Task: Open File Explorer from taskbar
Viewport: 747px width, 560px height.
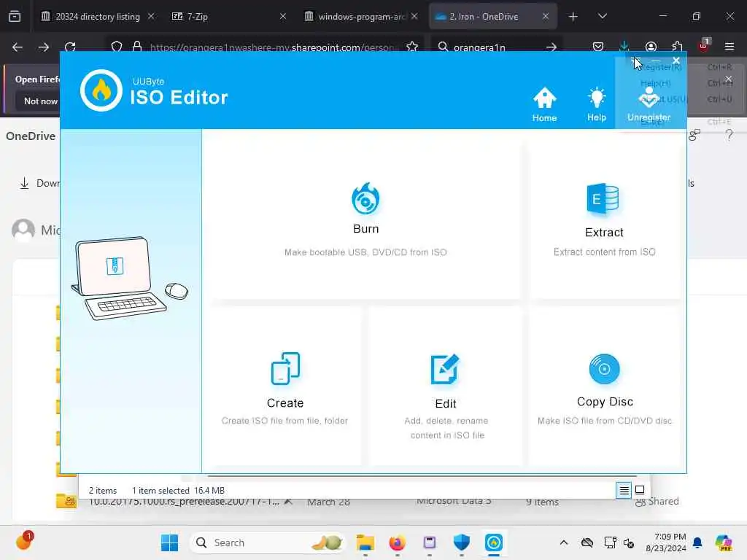Action: coord(365,542)
